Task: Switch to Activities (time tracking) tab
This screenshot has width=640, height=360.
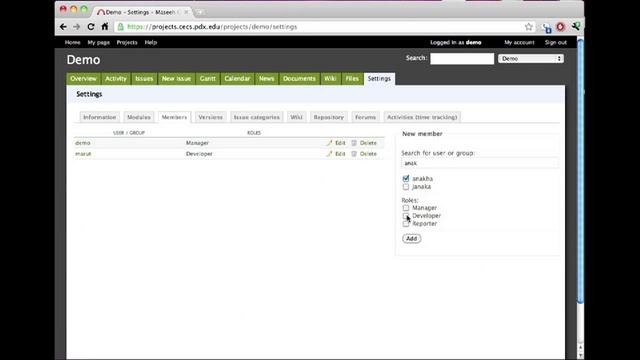Action: [422, 117]
